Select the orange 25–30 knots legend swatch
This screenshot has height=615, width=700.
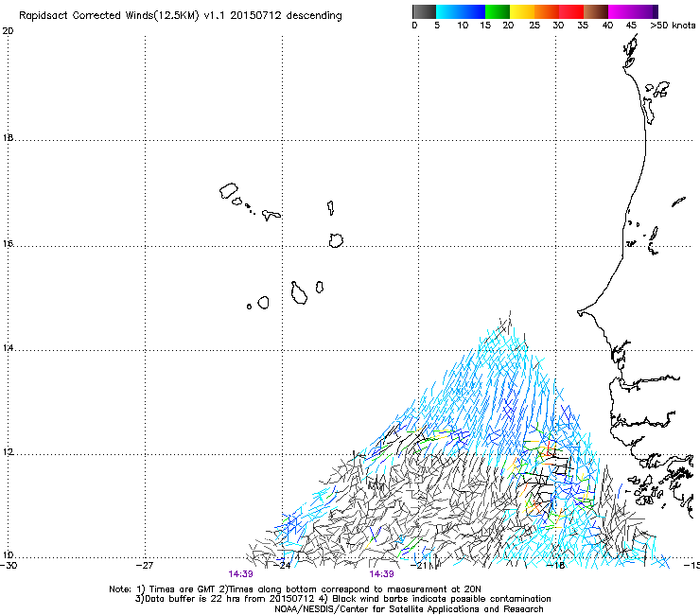coord(547,11)
